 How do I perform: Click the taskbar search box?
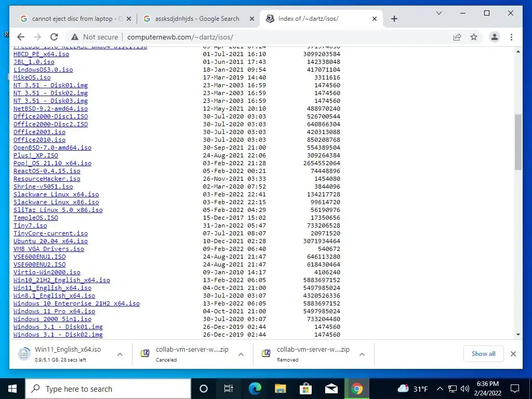click(x=108, y=389)
